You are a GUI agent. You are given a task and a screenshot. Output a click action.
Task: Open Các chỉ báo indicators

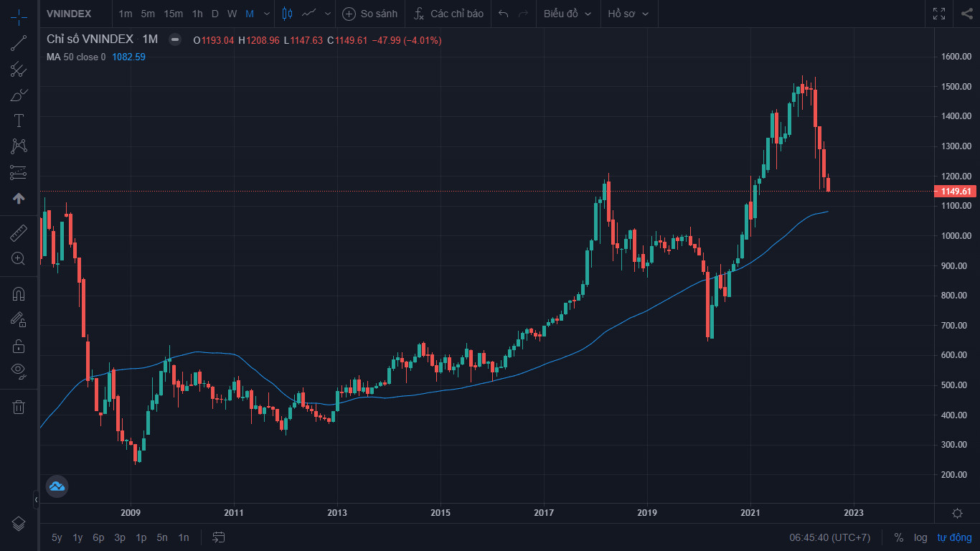click(x=448, y=14)
